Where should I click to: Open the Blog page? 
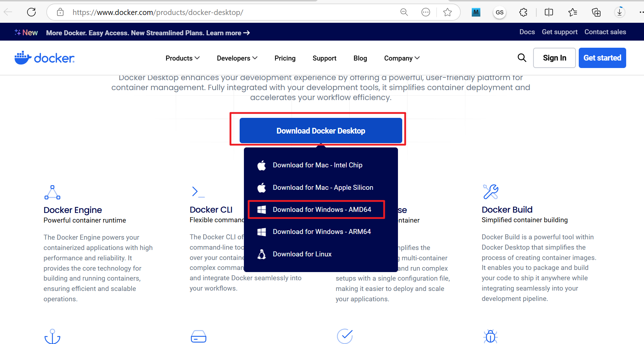360,58
